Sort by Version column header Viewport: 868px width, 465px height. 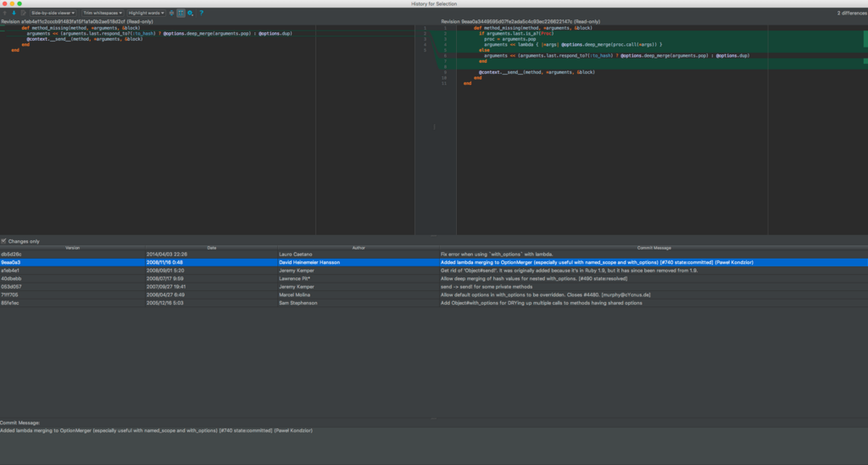click(x=73, y=248)
